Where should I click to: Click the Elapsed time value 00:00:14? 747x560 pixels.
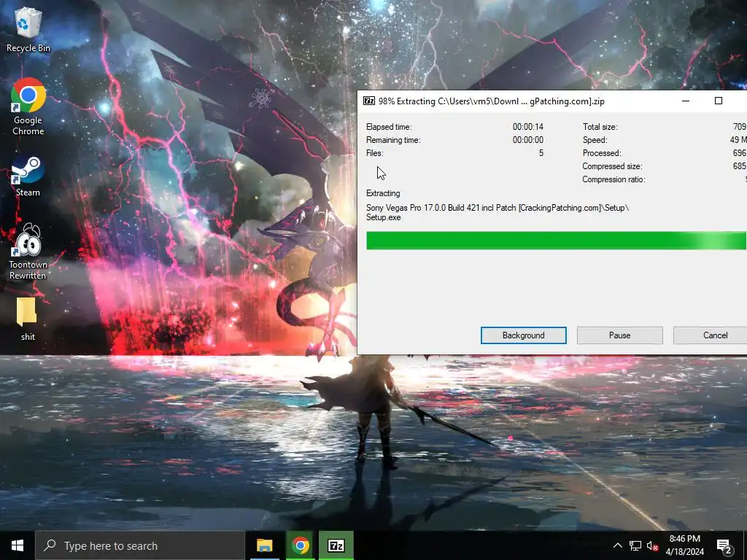point(528,127)
